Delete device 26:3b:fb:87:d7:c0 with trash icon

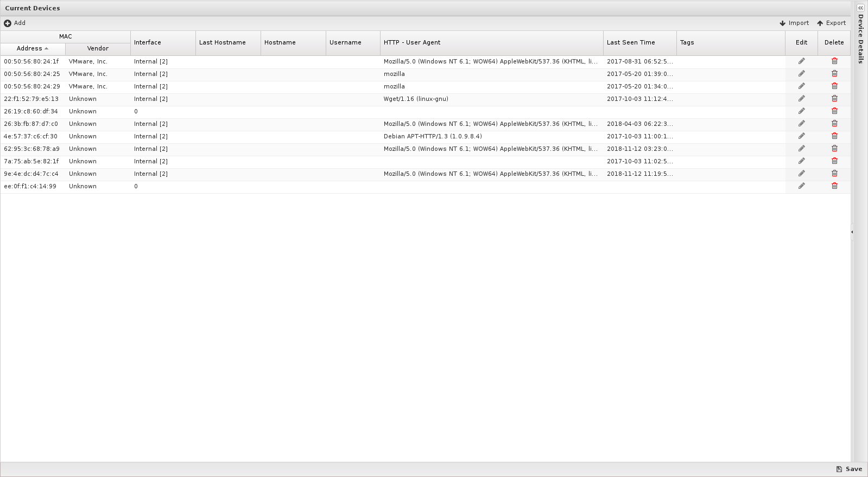[x=834, y=124]
